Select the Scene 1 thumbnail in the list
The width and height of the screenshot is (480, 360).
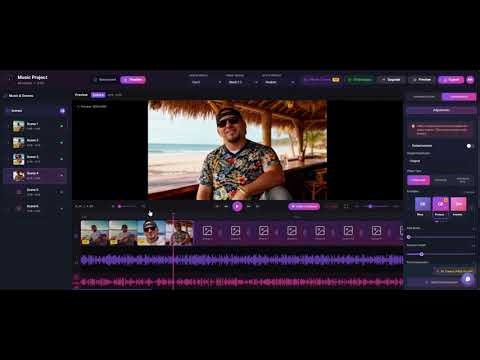pyautogui.click(x=18, y=126)
